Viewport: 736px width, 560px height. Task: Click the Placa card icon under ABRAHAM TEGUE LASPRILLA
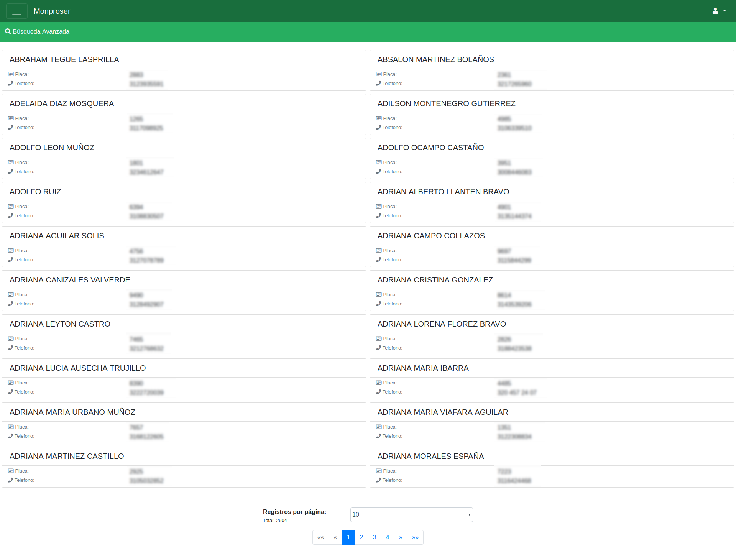tap(11, 74)
